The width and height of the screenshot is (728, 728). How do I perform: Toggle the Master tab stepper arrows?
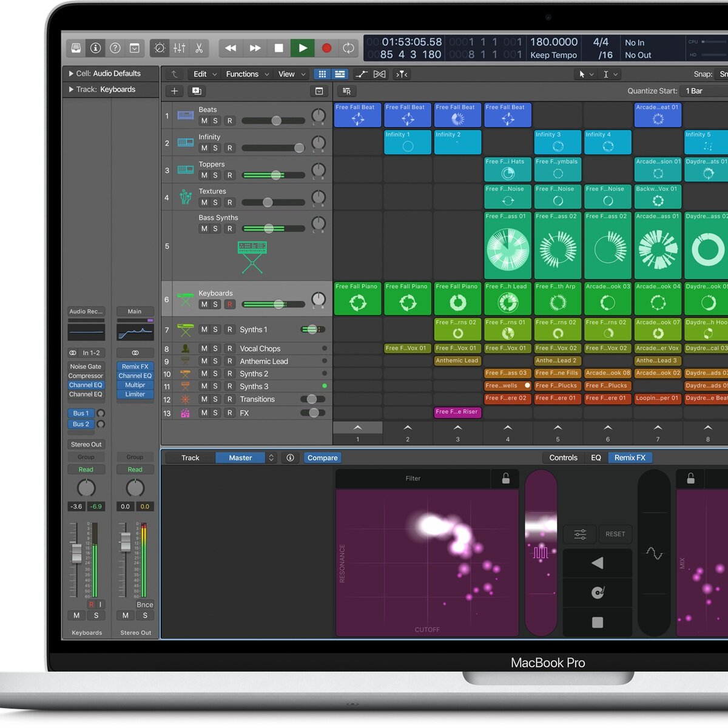271,458
